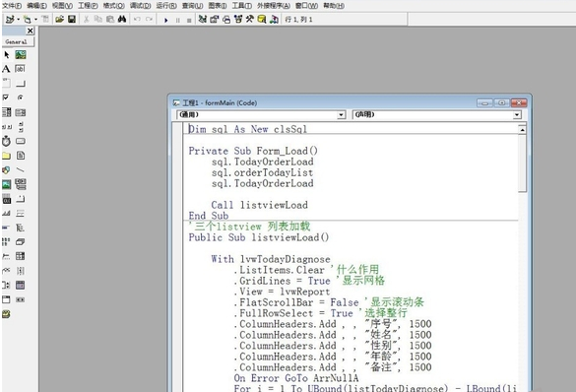Click the Find binoculars icon

tap(122, 19)
